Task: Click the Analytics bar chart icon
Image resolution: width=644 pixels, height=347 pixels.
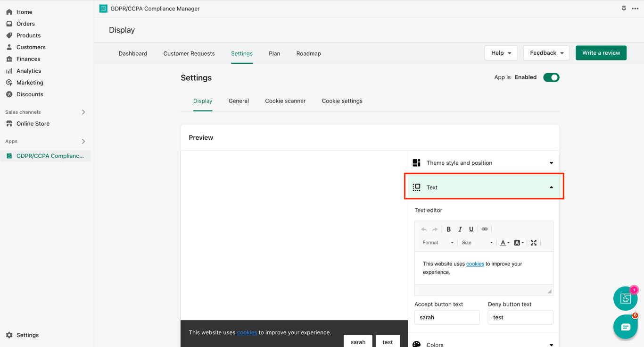Action: [x=9, y=71]
